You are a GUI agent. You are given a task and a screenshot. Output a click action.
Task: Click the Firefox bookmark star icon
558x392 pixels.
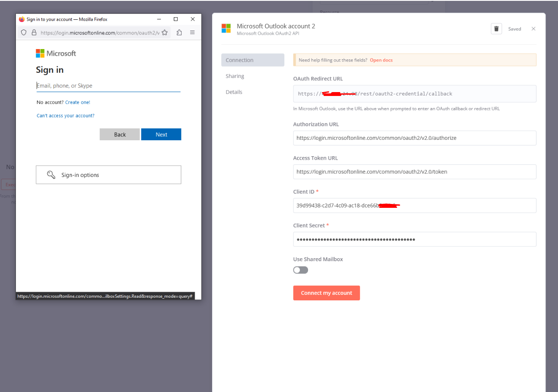click(164, 33)
